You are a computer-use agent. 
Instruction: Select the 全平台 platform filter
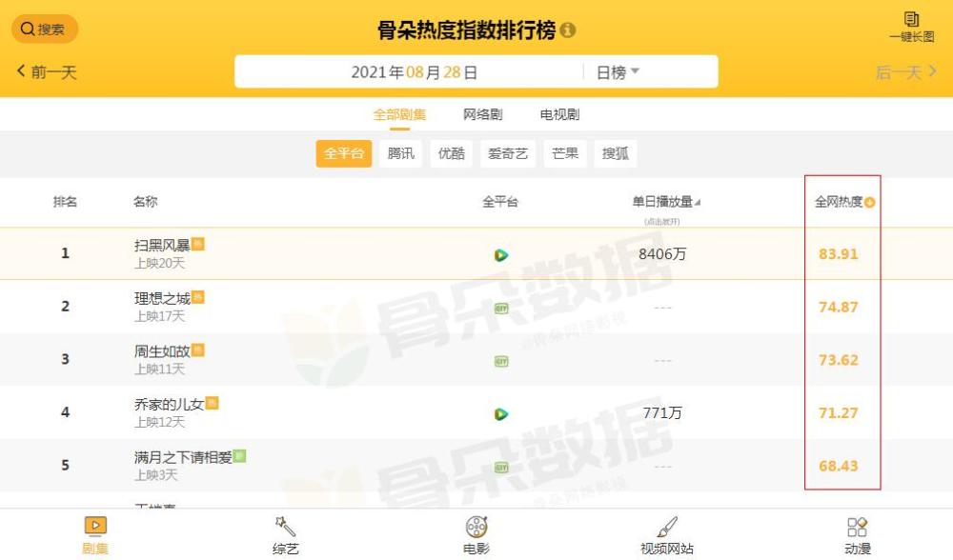coord(343,153)
